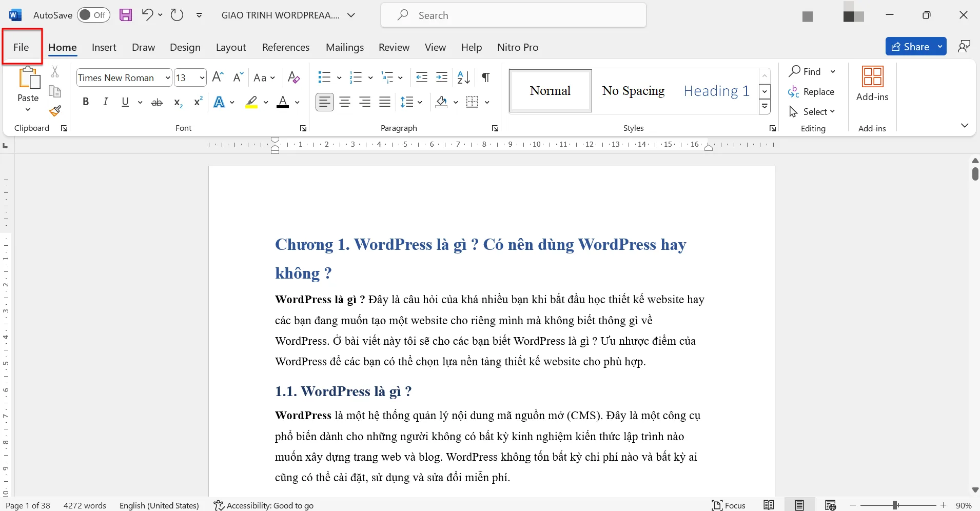Adjust the zoom slider handle
Viewport: 980px width, 511px height.
coord(895,505)
